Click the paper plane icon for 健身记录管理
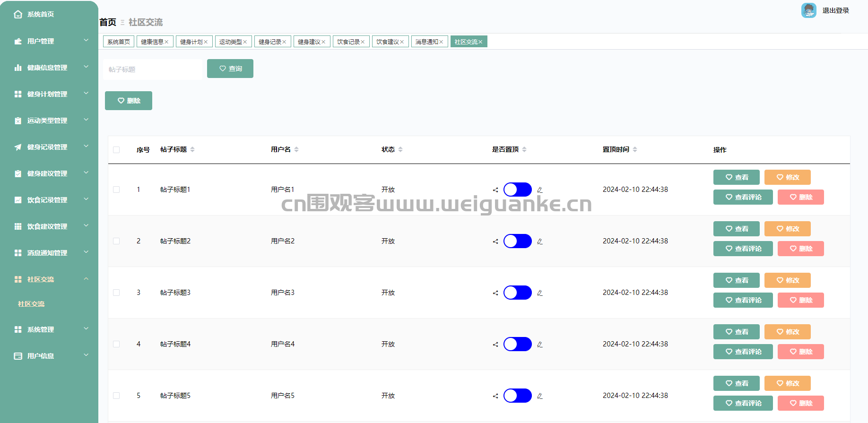The height and width of the screenshot is (423, 868). pos(18,147)
